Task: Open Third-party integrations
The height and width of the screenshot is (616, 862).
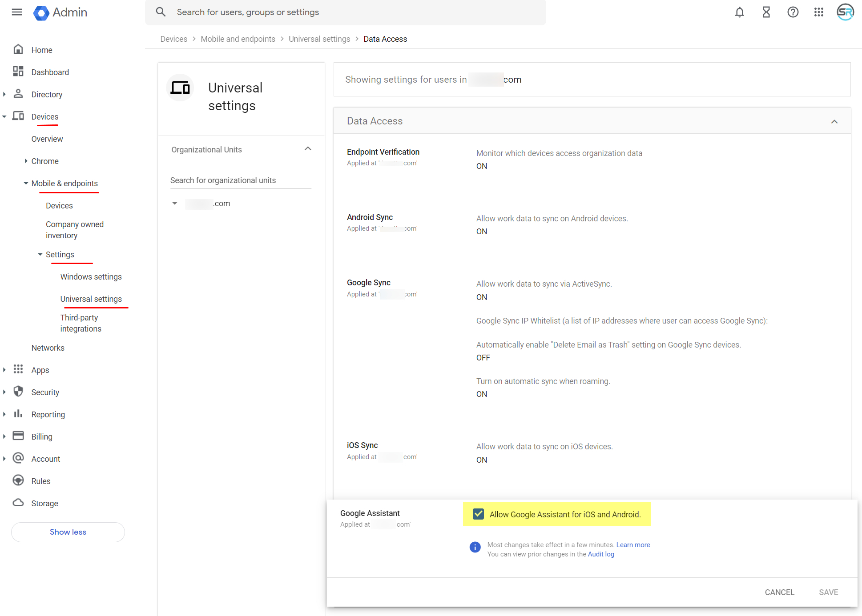Action: coord(81,323)
